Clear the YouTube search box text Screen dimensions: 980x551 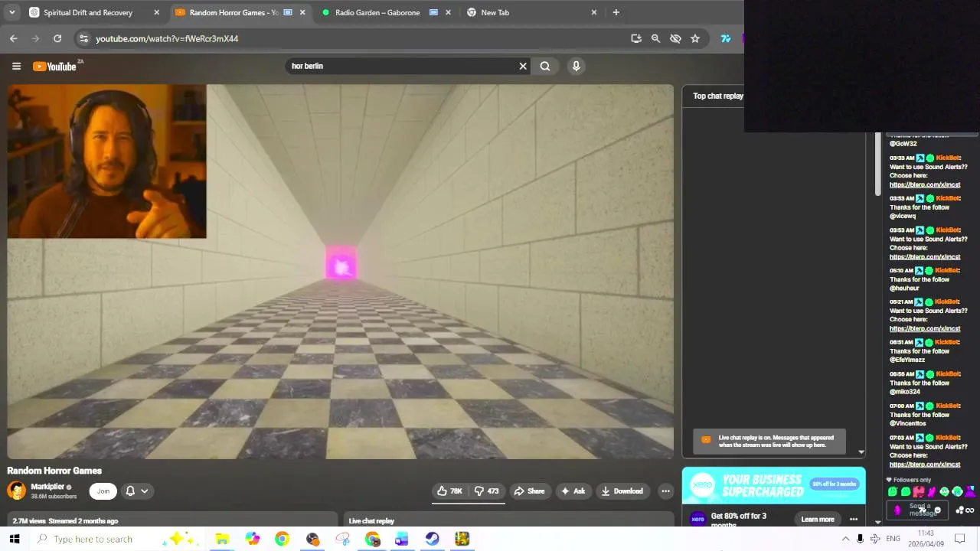click(523, 66)
